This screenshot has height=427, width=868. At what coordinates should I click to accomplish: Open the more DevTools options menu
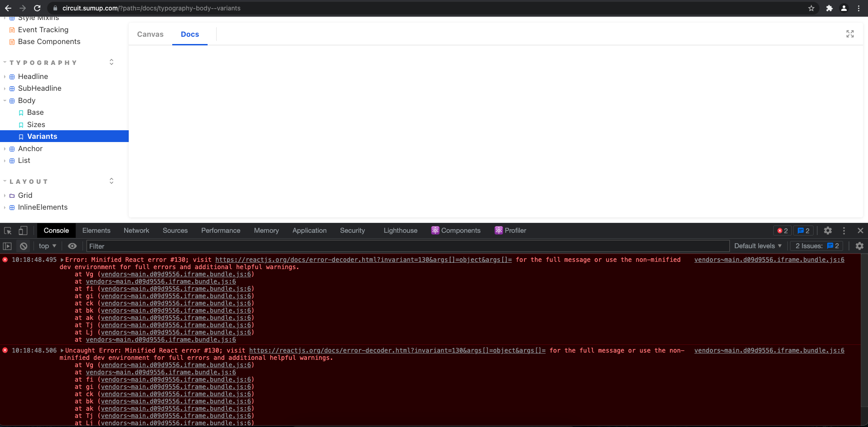coord(844,231)
